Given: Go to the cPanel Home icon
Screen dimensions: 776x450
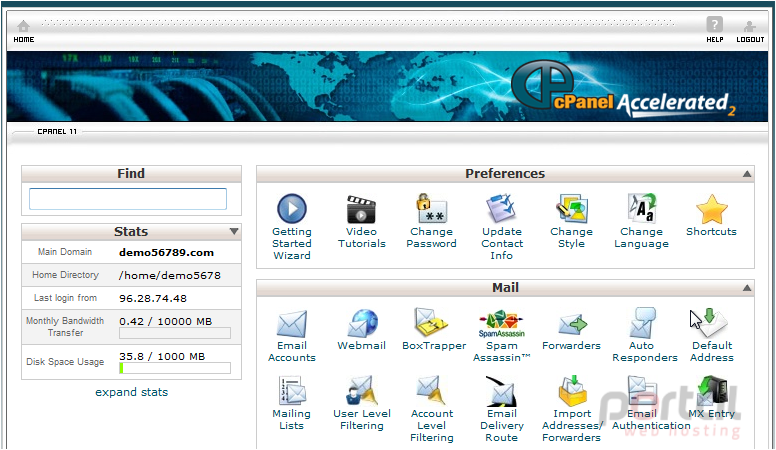Looking at the screenshot, I should 23,26.
